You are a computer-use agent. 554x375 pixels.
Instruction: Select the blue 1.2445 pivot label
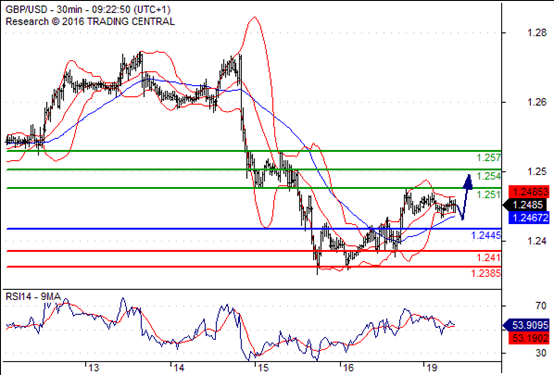pyautogui.click(x=486, y=235)
